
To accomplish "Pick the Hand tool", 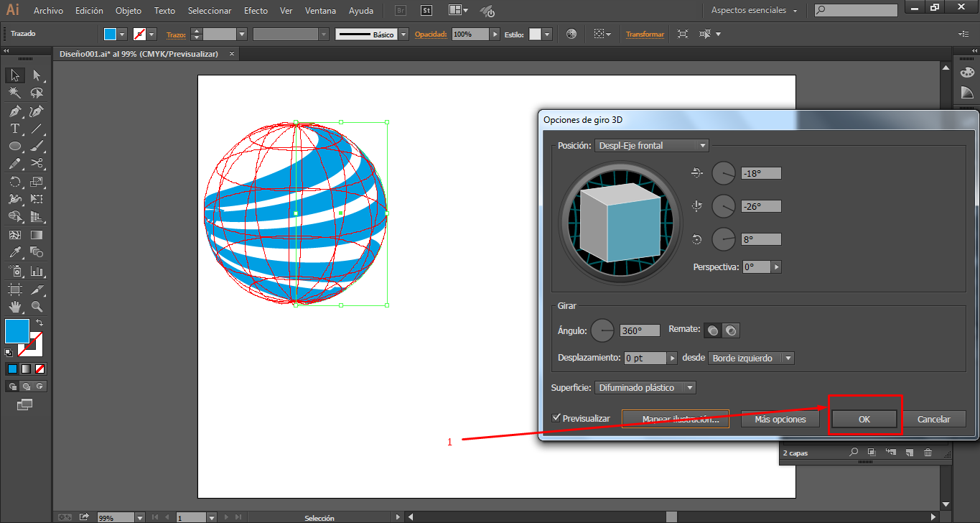I will point(14,307).
